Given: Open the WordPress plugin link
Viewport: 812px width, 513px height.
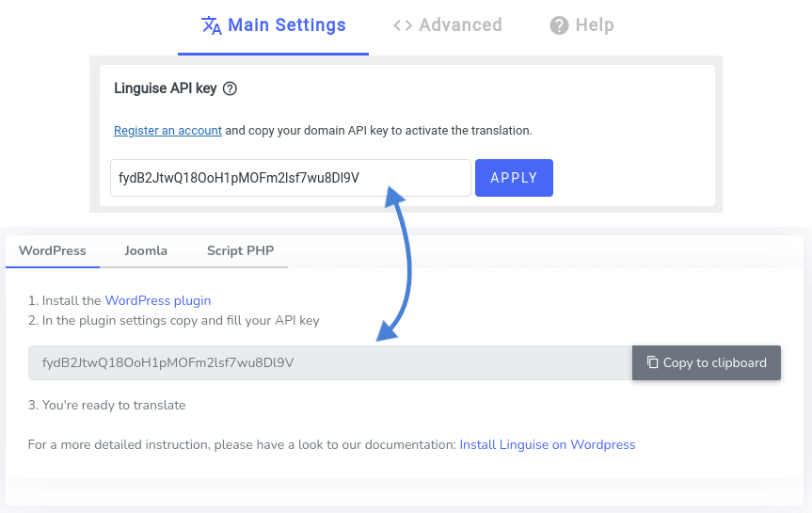Looking at the screenshot, I should click(x=158, y=300).
